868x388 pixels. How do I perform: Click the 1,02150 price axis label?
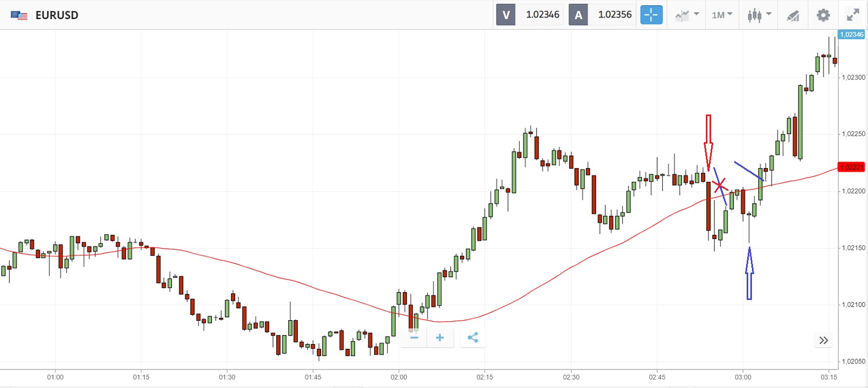(x=853, y=248)
